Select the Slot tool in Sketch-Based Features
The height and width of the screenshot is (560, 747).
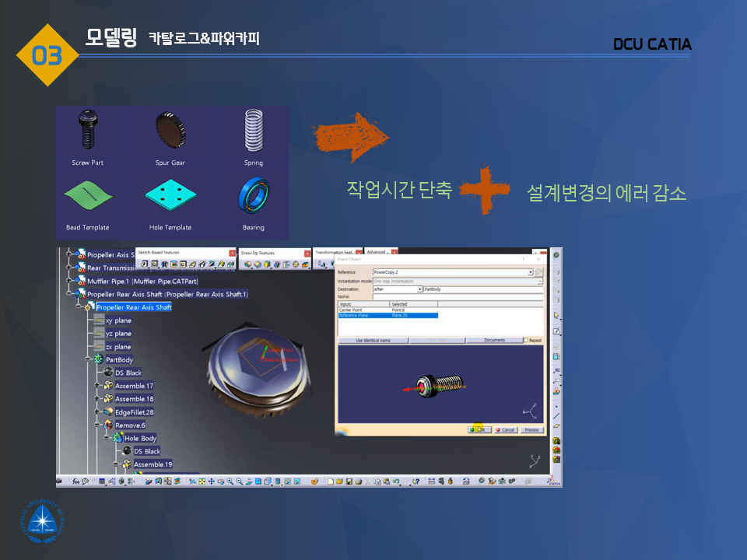pyautogui.click(x=202, y=264)
